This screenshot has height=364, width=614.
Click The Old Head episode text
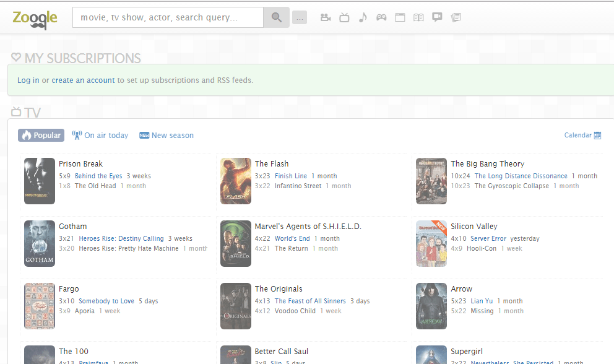(95, 186)
